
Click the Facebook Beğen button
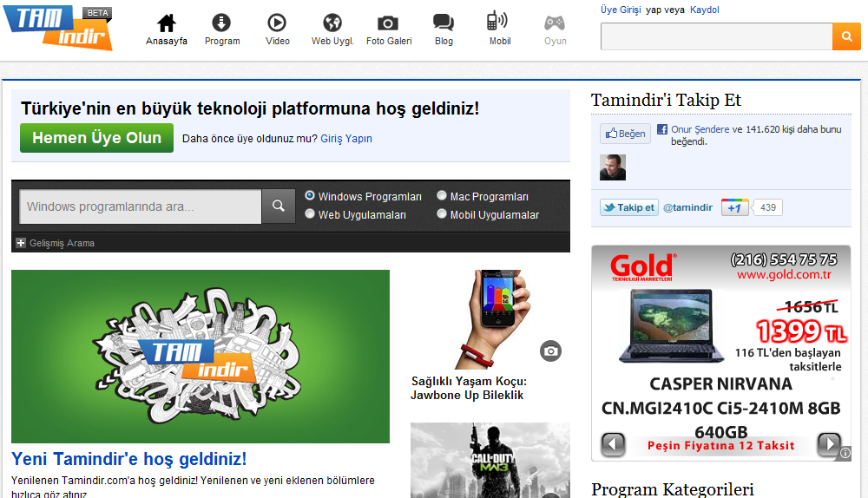625,134
